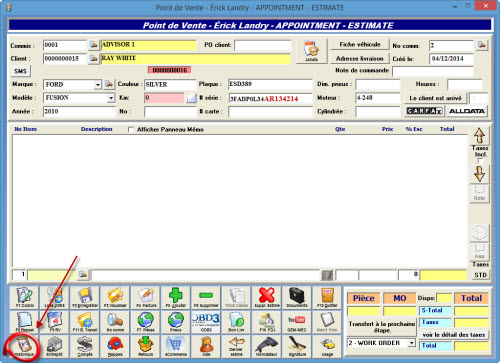Move line up with up arrow

(x=479, y=135)
